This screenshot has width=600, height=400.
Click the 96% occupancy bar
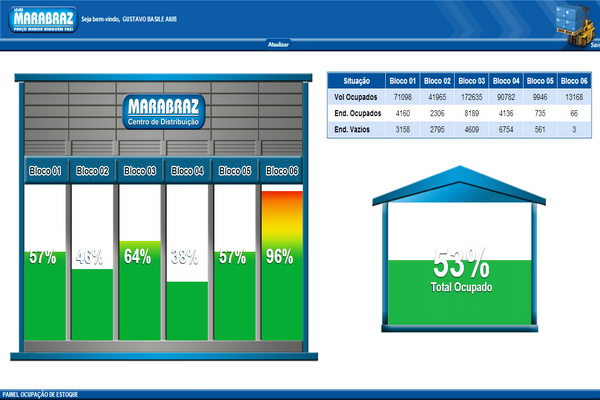(282, 265)
